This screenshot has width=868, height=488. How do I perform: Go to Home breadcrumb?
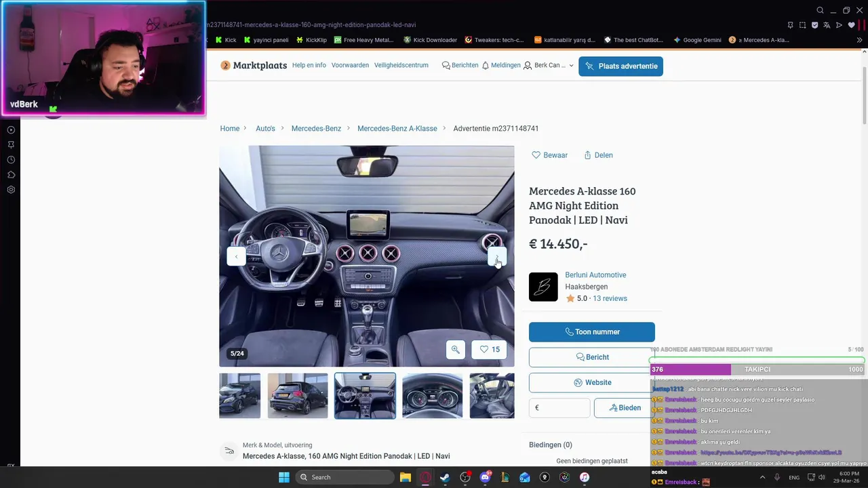pyautogui.click(x=230, y=128)
